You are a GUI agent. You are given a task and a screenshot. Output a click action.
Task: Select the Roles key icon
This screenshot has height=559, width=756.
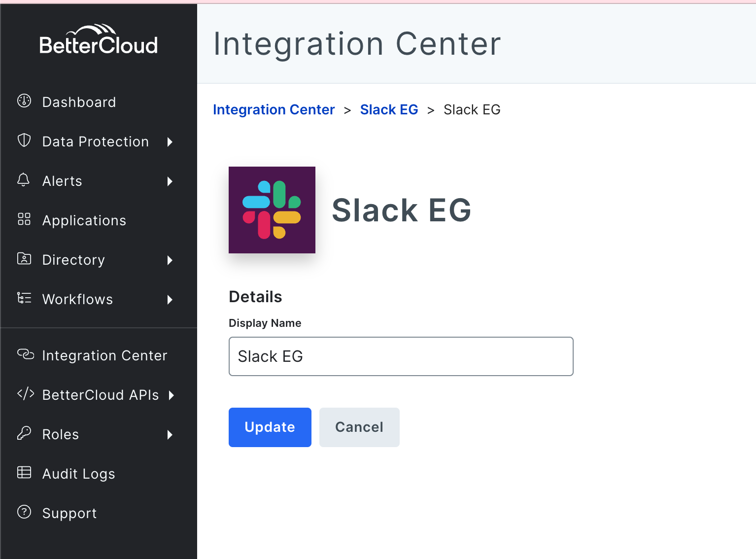[x=24, y=433]
